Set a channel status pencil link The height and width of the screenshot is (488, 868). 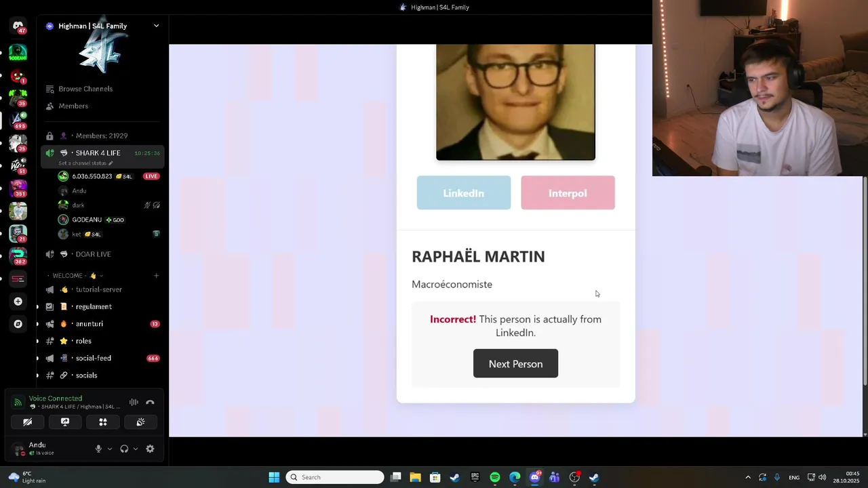(x=85, y=163)
